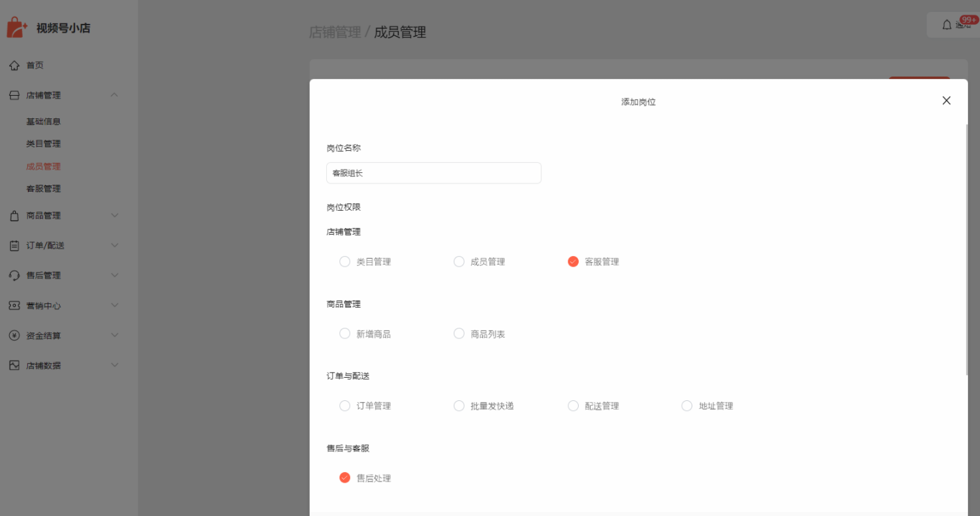Click the 商品管理 bag icon
This screenshot has height=516, width=980.
pyautogui.click(x=14, y=215)
